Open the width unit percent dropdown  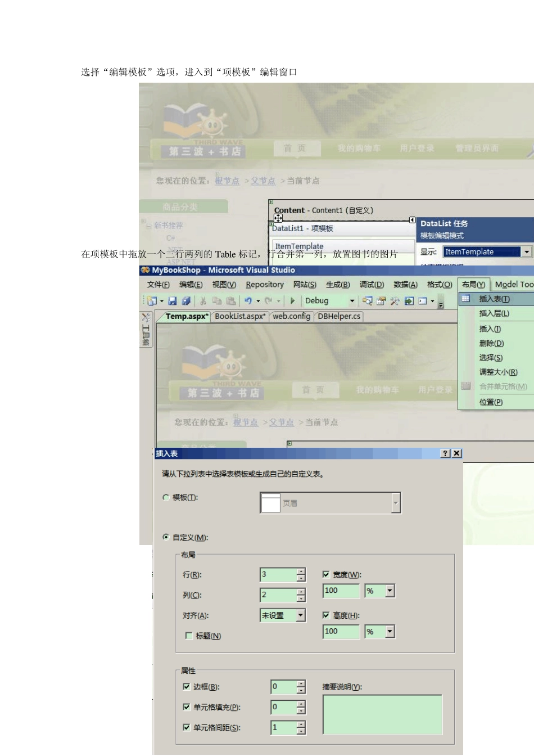click(x=390, y=591)
